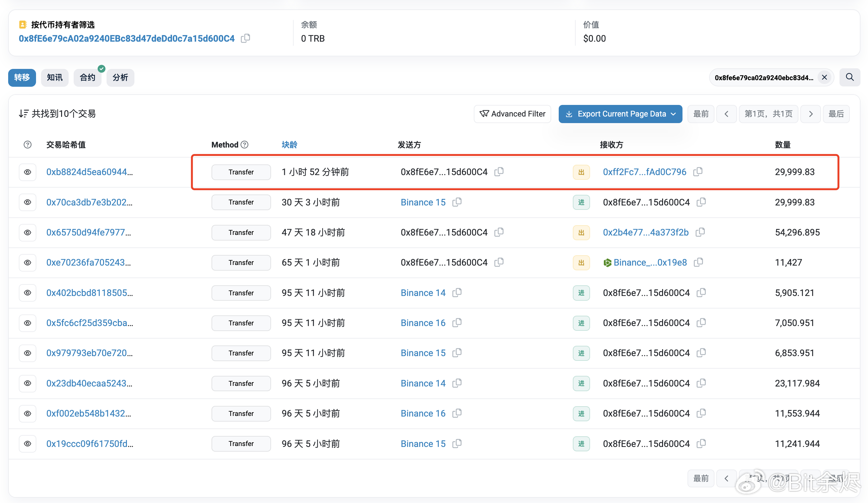Sort by the 块龄 column header
This screenshot has height=503, width=868.
[289, 145]
